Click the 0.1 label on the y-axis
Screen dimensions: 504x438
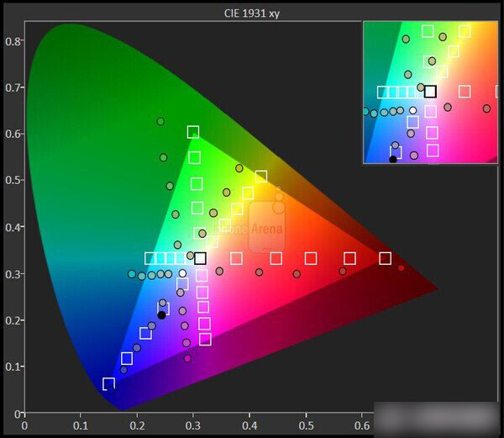click(13, 367)
